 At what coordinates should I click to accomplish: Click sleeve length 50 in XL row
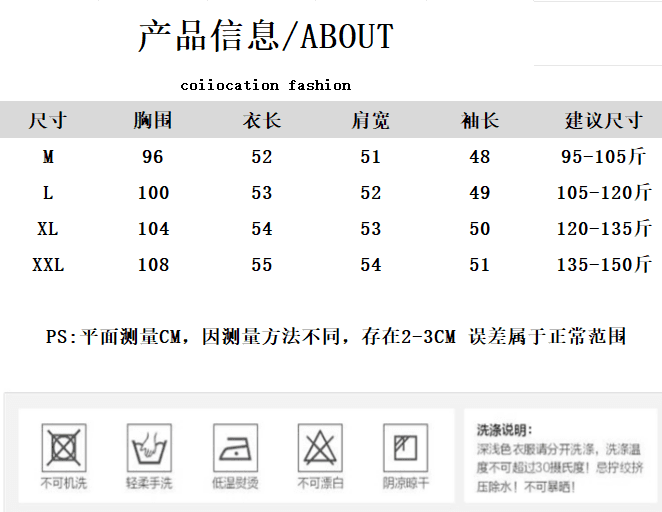(480, 229)
